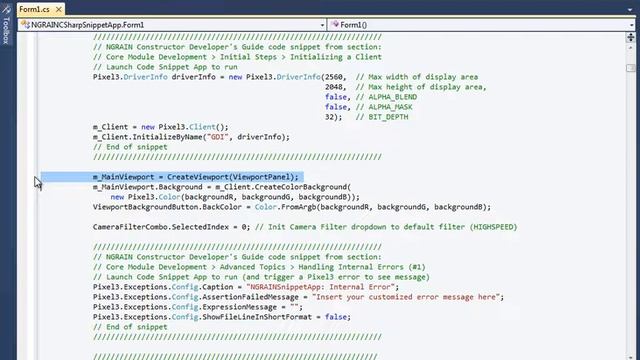
Task: Click the ShowFileLineInShortFormat line
Action: coord(222,317)
